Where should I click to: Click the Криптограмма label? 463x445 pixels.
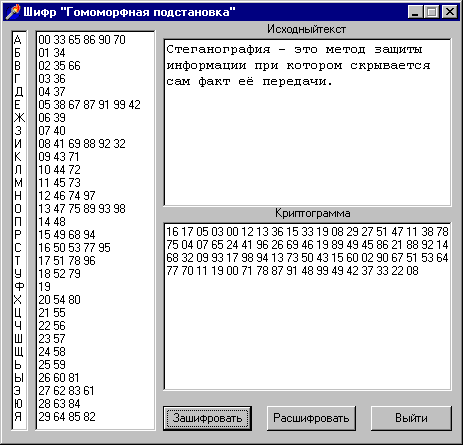click(x=313, y=213)
